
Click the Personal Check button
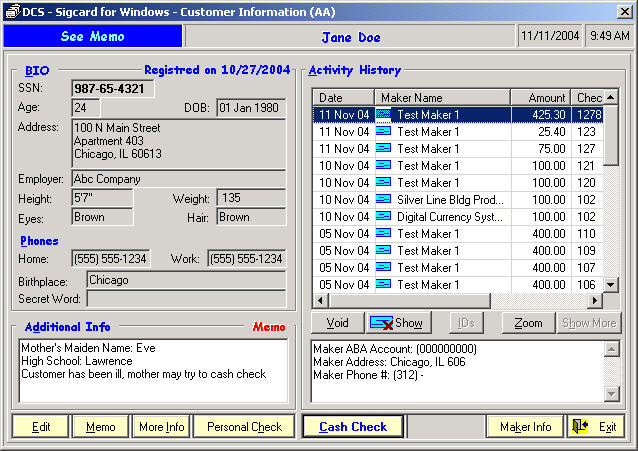(x=244, y=427)
